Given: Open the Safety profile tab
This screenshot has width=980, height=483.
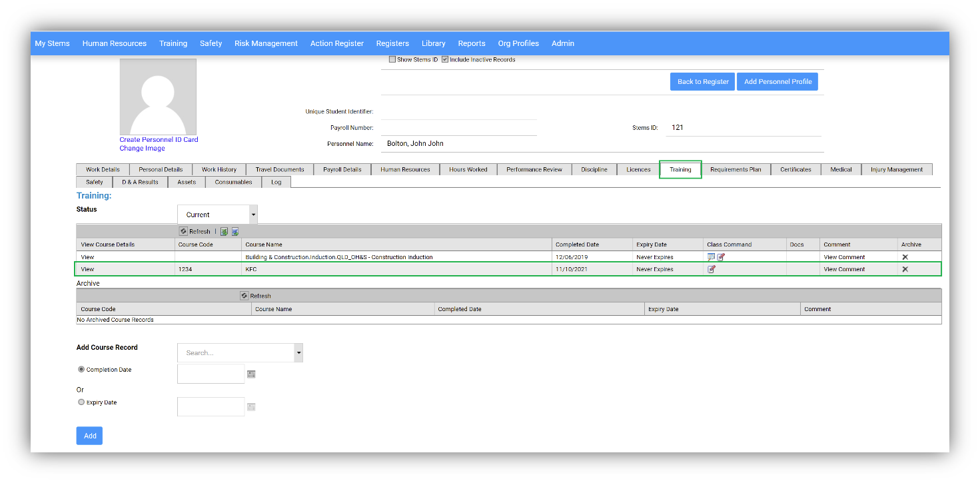Looking at the screenshot, I should [x=95, y=182].
